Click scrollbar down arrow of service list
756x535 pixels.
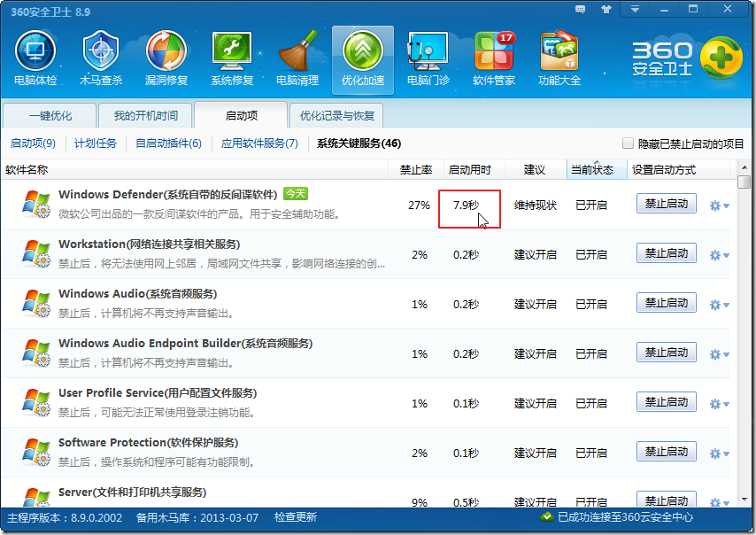coord(744,500)
